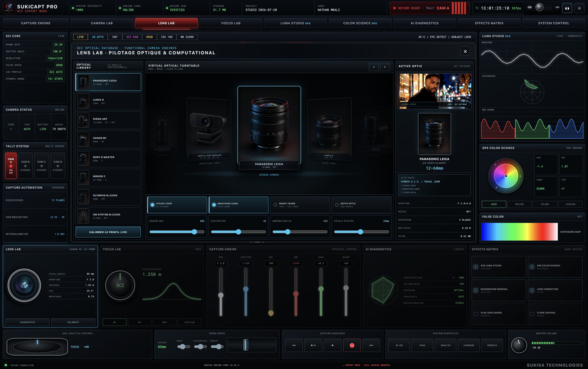Open AI Diagnostics tab
Screen dimensions: 588x369
pyautogui.click(x=425, y=23)
